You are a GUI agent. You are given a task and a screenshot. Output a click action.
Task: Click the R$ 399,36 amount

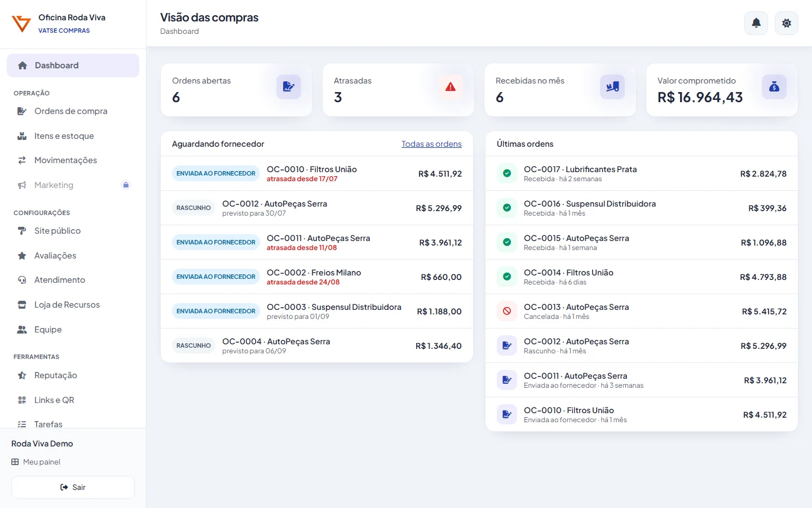click(x=767, y=208)
